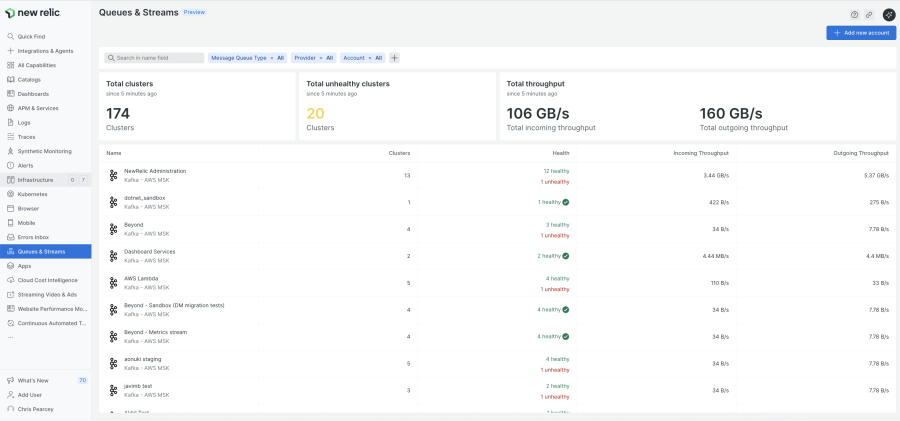The width and height of the screenshot is (900, 421).
Task: Open APM & Services from the sidebar
Action: pos(38,108)
